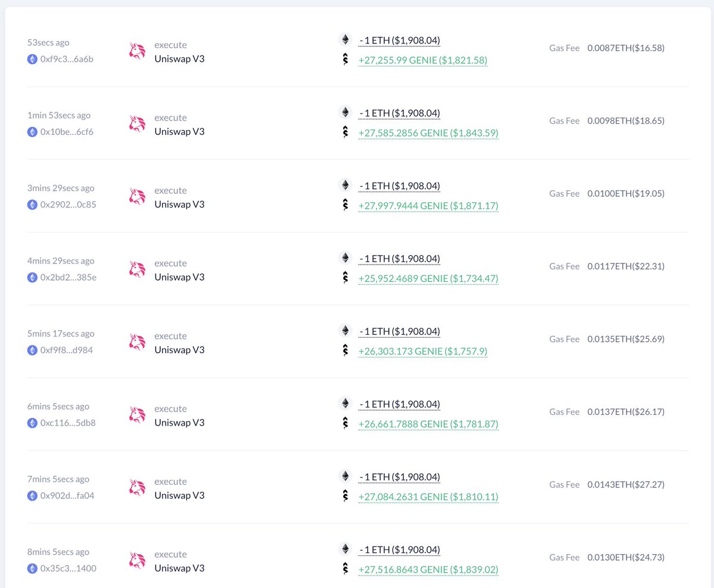The width and height of the screenshot is (714, 588).
Task: Click the GENIE token icon next to +25,952.4689 GENIE
Action: pyautogui.click(x=345, y=278)
